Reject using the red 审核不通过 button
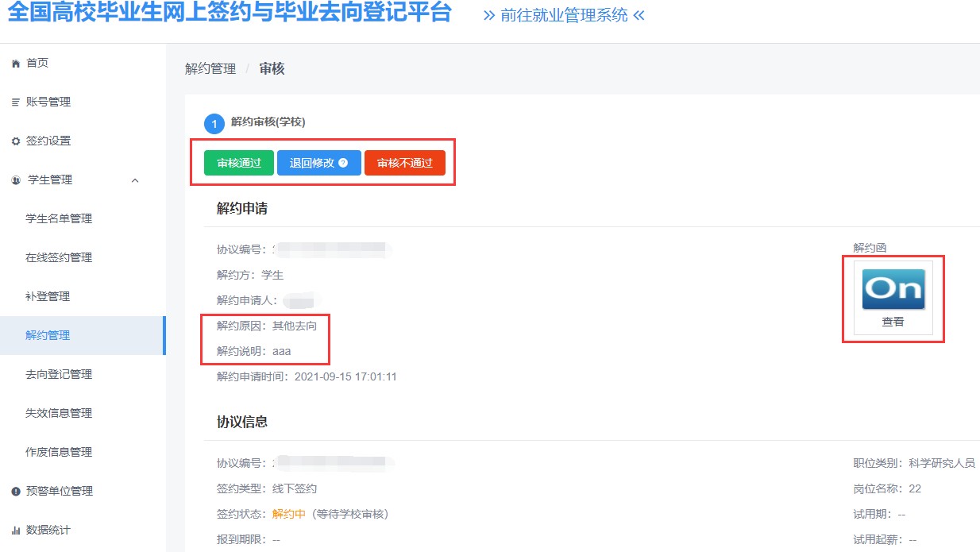Image resolution: width=980 pixels, height=552 pixels. click(x=404, y=163)
